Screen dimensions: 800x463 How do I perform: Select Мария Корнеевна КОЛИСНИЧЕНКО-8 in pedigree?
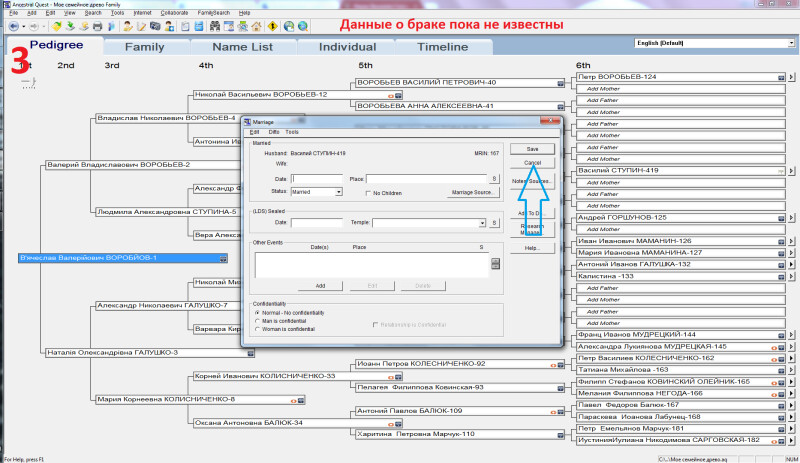coord(200,400)
